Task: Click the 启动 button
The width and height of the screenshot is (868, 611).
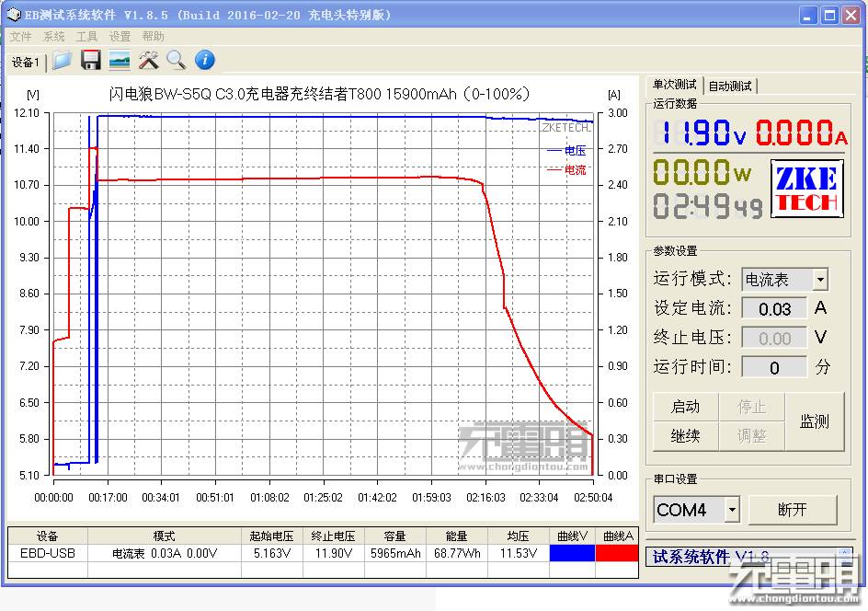Action: pos(685,407)
